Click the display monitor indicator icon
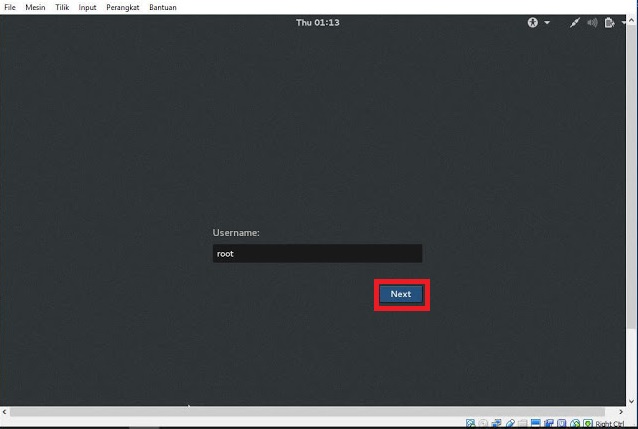The height and width of the screenshot is (429, 638). pyautogui.click(x=535, y=423)
